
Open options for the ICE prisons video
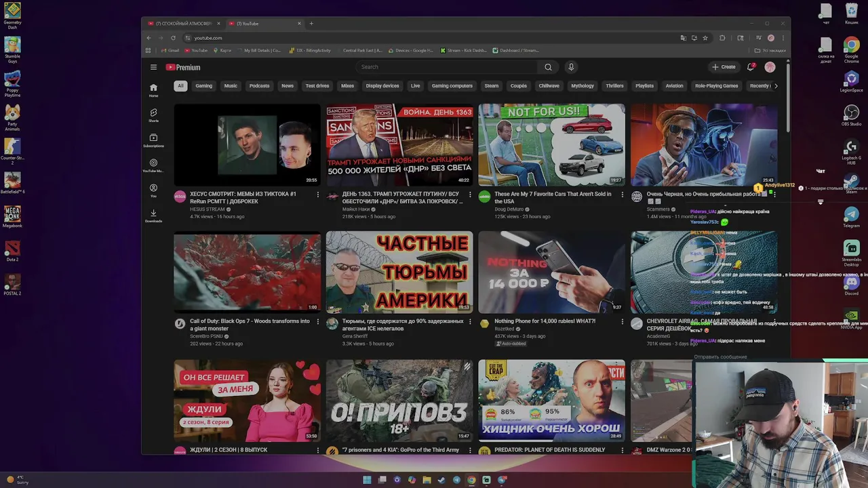click(x=470, y=322)
